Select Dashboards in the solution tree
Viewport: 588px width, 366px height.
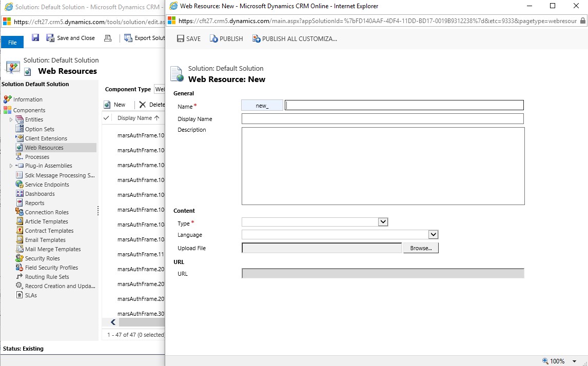click(40, 194)
